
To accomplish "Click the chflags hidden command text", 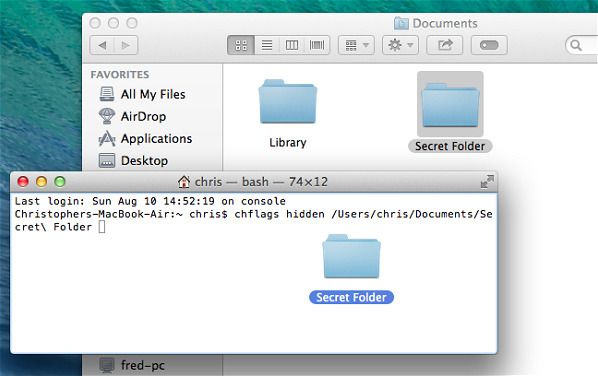I will click(280, 214).
